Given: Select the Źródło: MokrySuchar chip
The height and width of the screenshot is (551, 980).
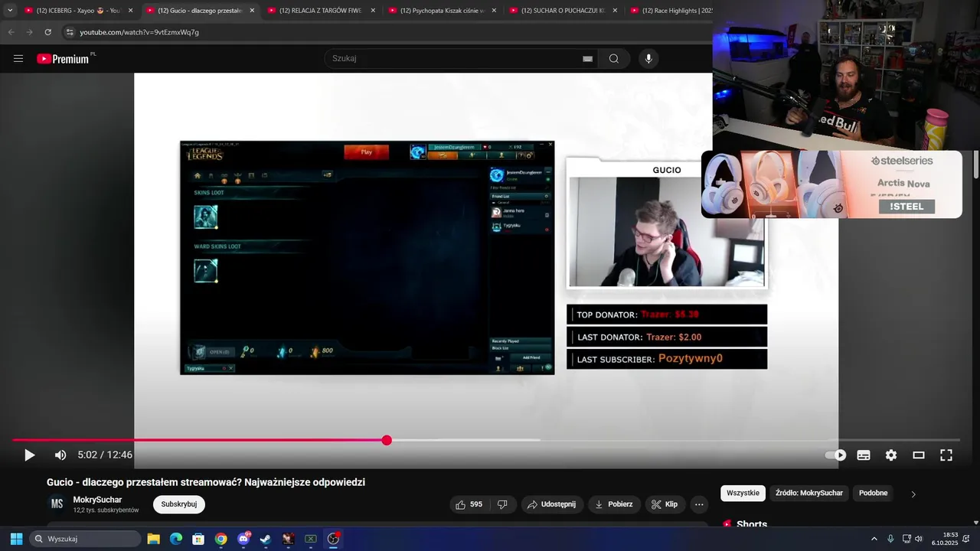Looking at the screenshot, I should click(x=808, y=493).
